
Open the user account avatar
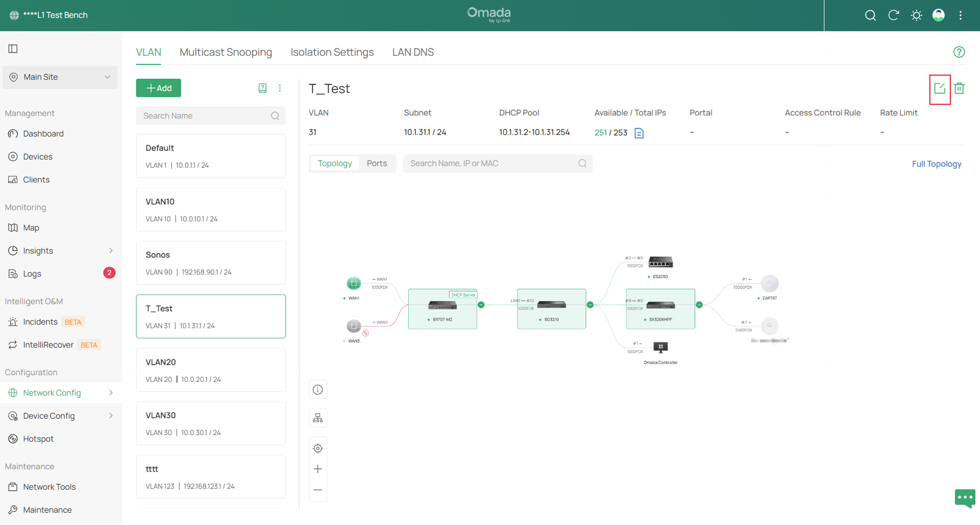(x=938, y=15)
